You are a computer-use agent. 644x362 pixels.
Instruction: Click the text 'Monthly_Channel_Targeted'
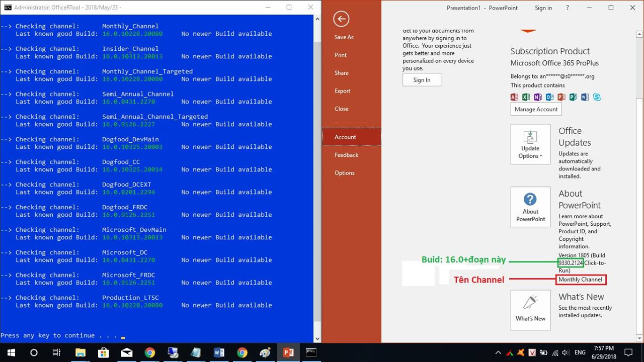coord(147,71)
